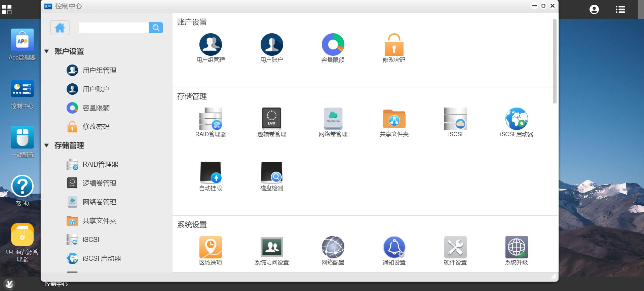Open 通知设置 bell icon
The height and width of the screenshot is (291, 644).
[x=394, y=247]
